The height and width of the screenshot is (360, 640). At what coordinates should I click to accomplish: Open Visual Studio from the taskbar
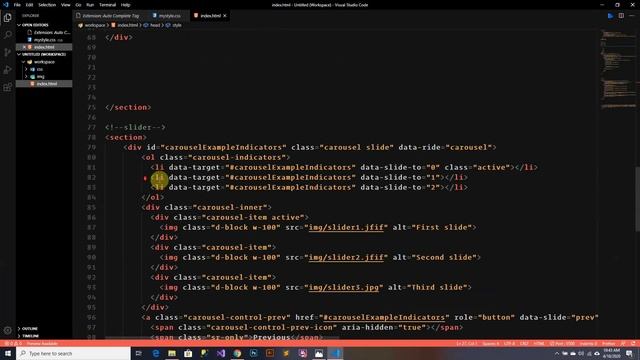(x=221, y=353)
